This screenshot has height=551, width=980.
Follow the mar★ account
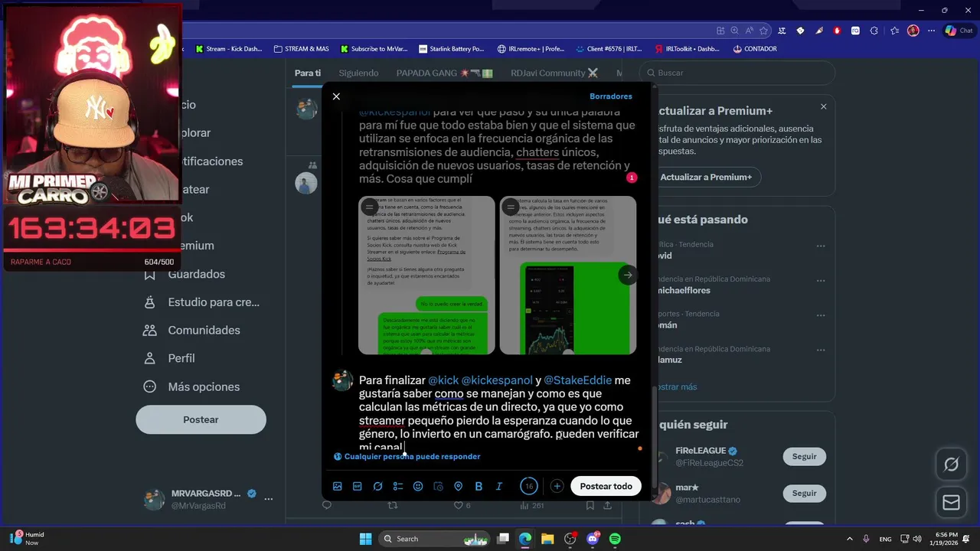coord(804,494)
